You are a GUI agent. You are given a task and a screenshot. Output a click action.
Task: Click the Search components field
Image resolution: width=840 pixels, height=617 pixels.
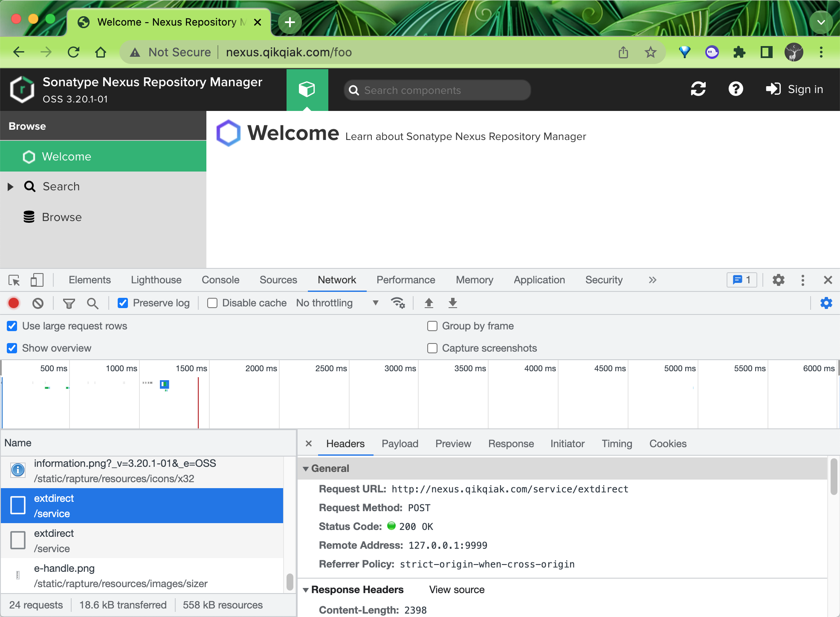tap(437, 90)
